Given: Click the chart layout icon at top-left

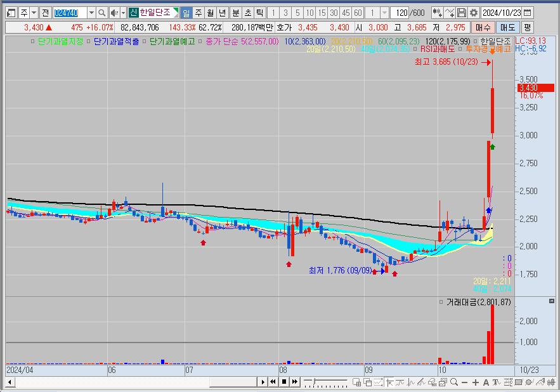Looking at the screenshot, I should click(x=11, y=13).
